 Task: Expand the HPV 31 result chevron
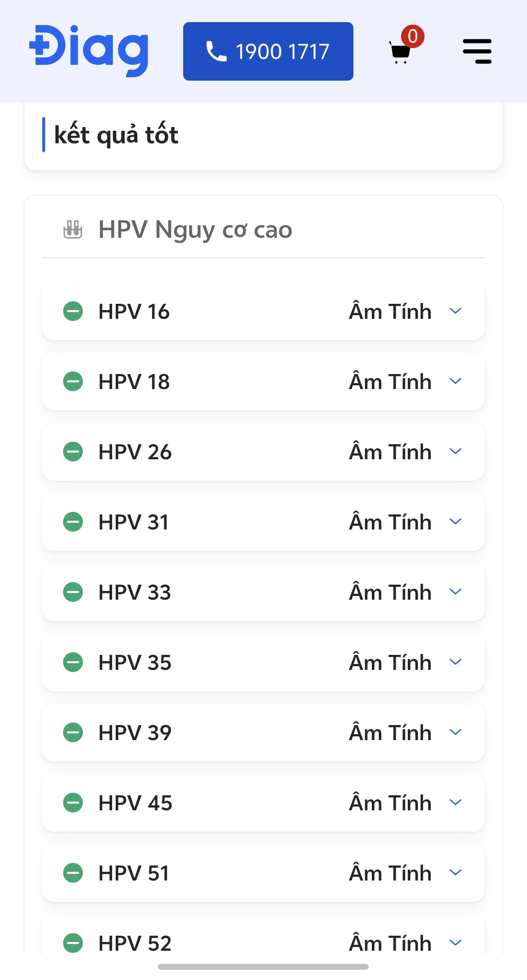point(455,522)
